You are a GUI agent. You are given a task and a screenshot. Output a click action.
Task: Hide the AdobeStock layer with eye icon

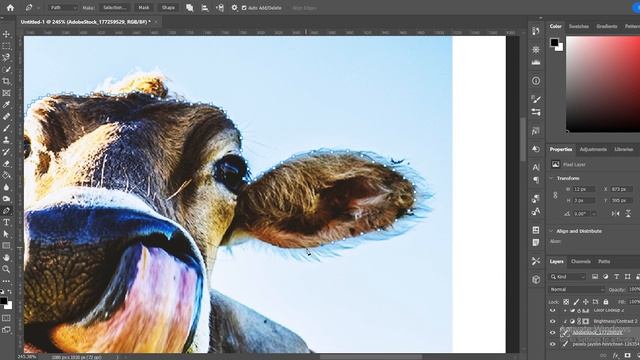[x=553, y=333]
